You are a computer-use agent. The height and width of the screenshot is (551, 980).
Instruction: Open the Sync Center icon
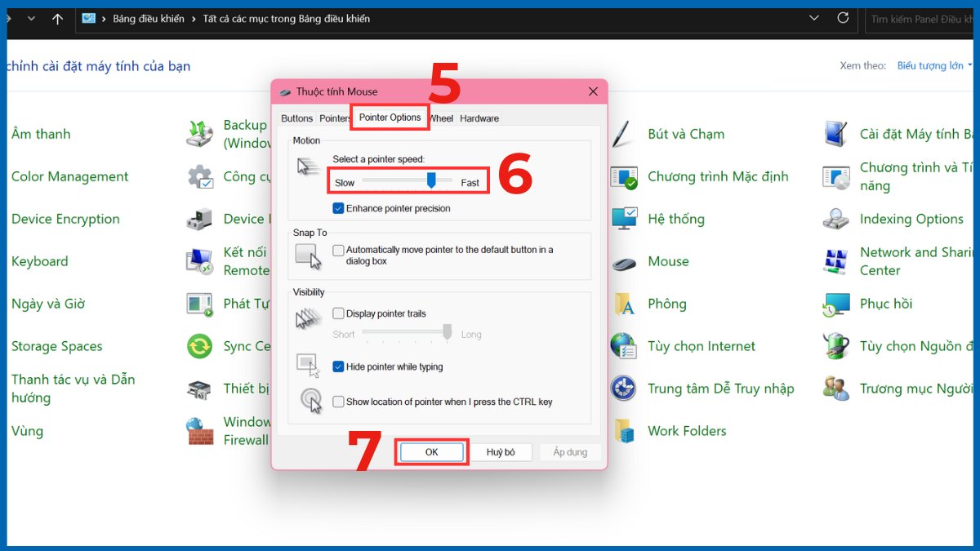[245, 346]
